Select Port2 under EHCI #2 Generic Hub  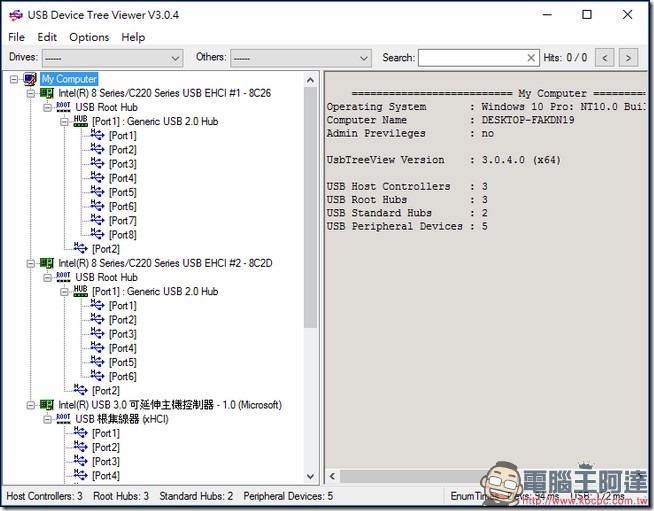point(123,320)
